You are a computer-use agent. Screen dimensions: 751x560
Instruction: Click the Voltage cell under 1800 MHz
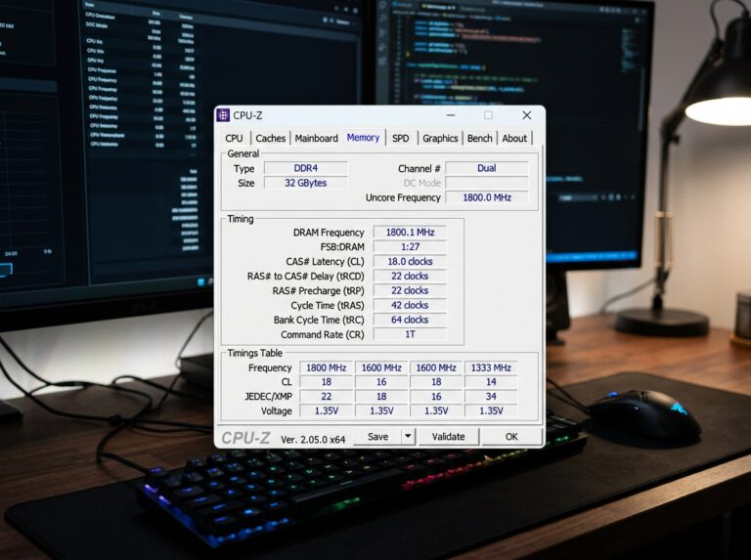[x=327, y=410]
